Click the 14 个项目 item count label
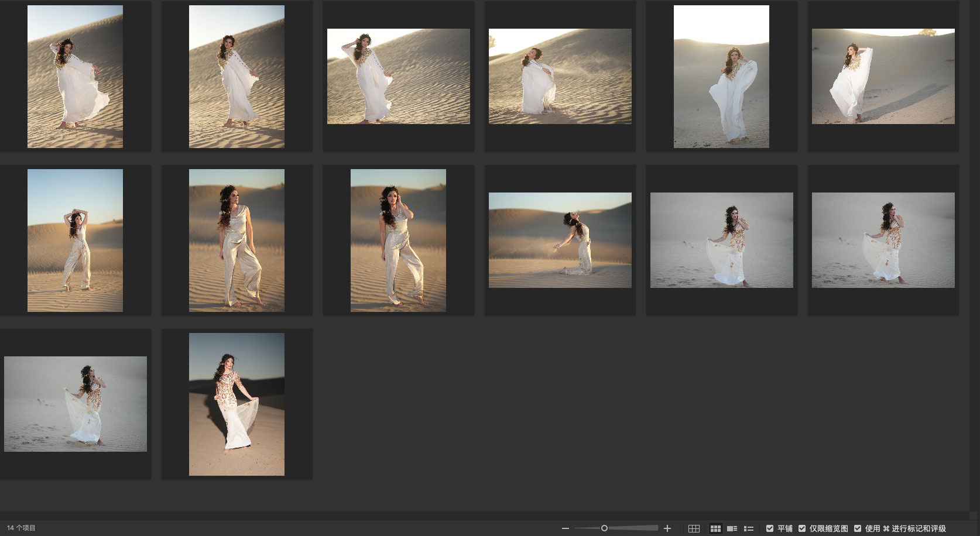This screenshot has height=536, width=980. pyautogui.click(x=21, y=528)
